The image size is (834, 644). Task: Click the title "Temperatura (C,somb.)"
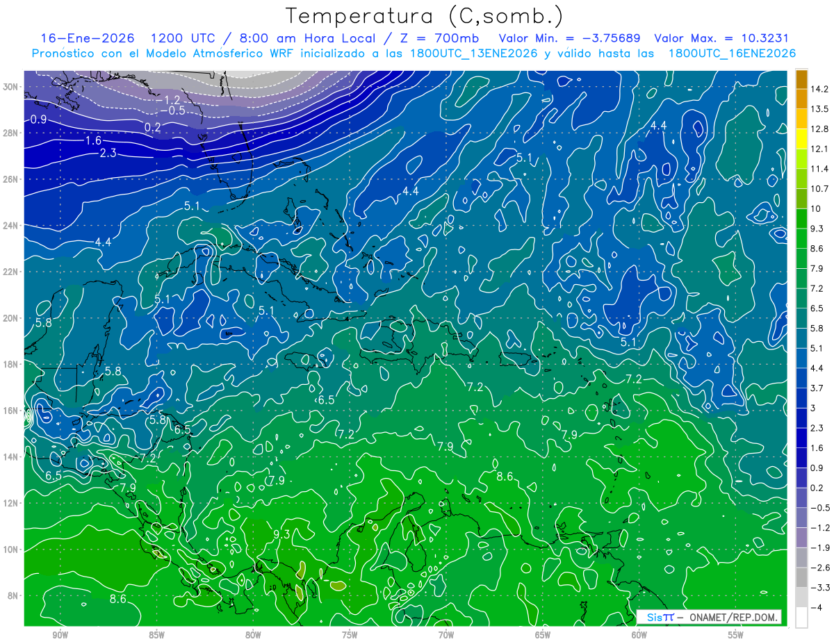pyautogui.click(x=425, y=15)
